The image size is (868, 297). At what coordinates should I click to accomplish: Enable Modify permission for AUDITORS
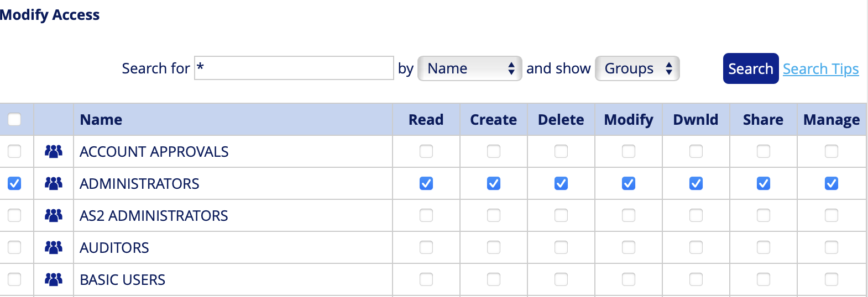(629, 247)
